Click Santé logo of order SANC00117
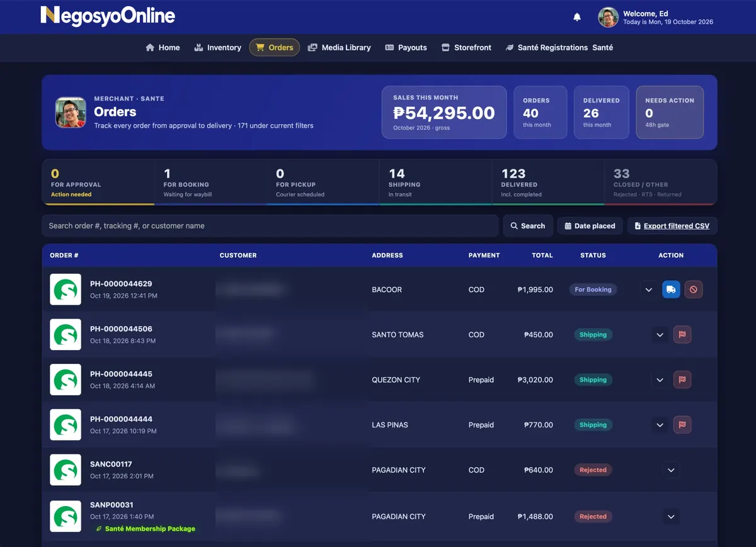Image resolution: width=756 pixels, height=547 pixels. tap(66, 470)
